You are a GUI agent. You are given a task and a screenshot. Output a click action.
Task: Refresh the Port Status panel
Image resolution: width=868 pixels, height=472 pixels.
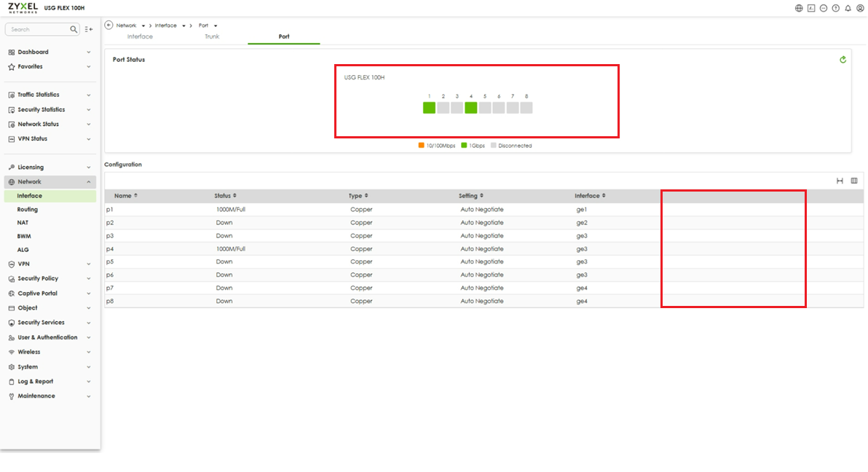843,60
